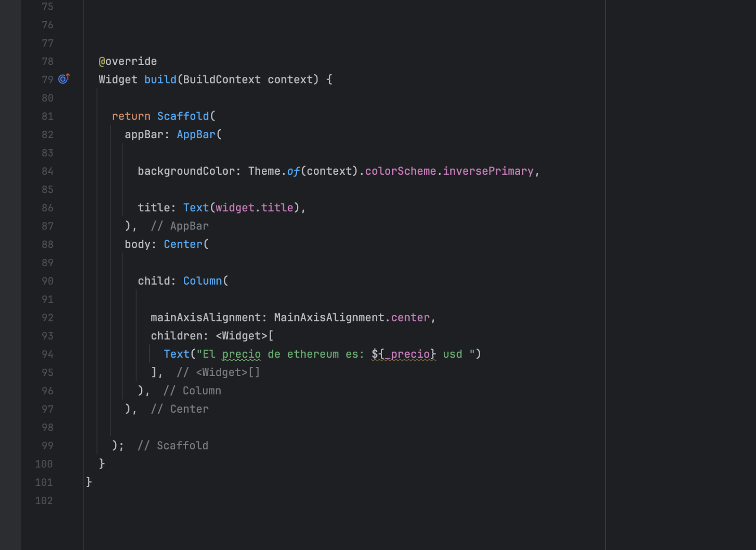Click the italic 'of' method on line 84
The height and width of the screenshot is (550, 756).
(293, 171)
